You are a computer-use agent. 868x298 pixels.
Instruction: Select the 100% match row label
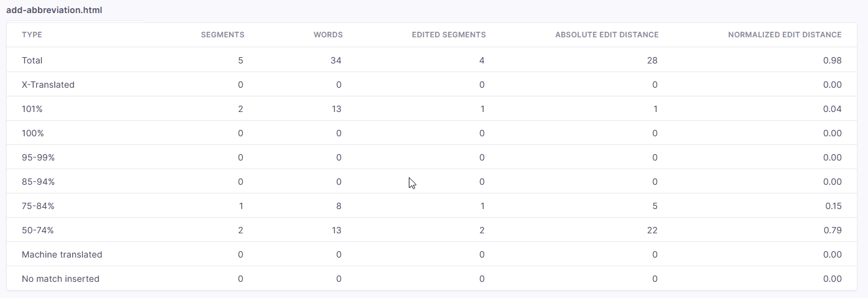(33, 133)
